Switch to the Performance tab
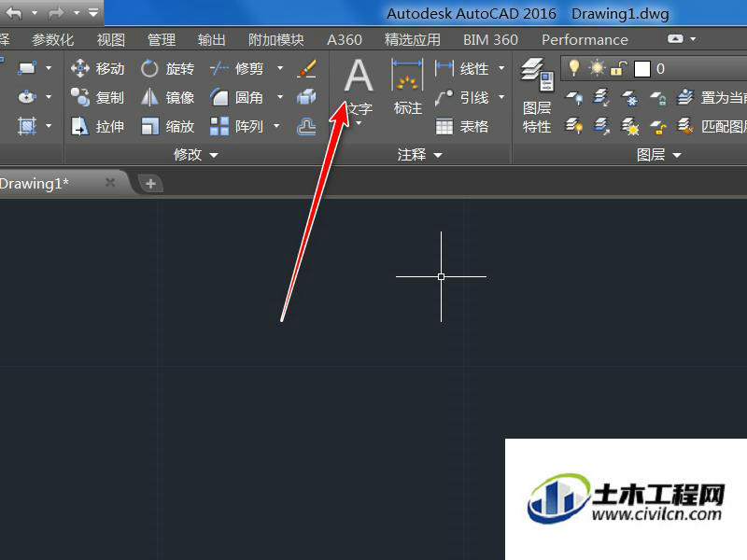Image resolution: width=747 pixels, height=560 pixels. (x=585, y=39)
